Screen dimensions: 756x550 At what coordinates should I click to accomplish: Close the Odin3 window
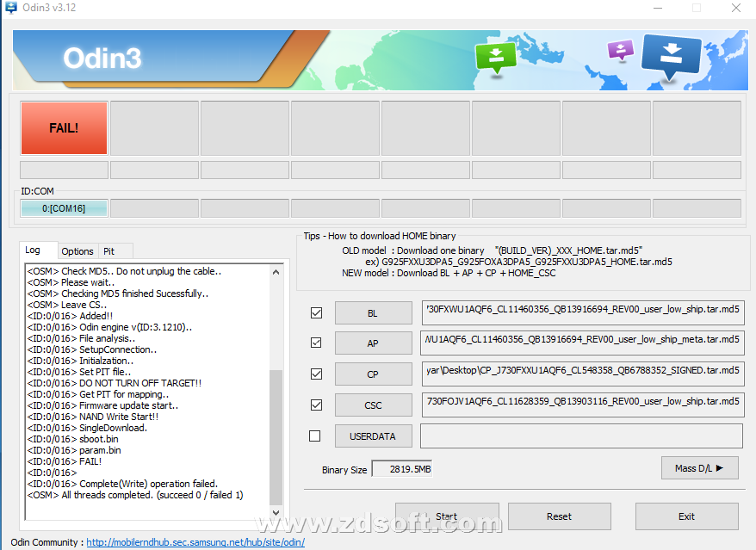pos(735,8)
